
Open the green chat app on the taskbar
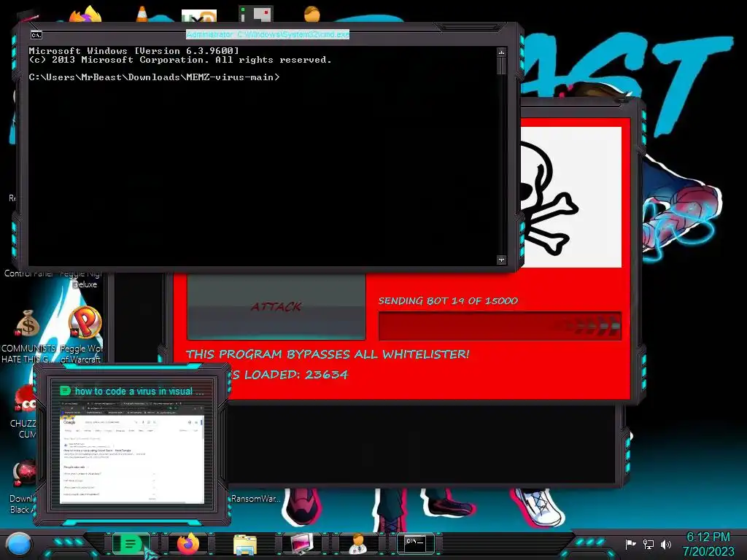coord(130,544)
